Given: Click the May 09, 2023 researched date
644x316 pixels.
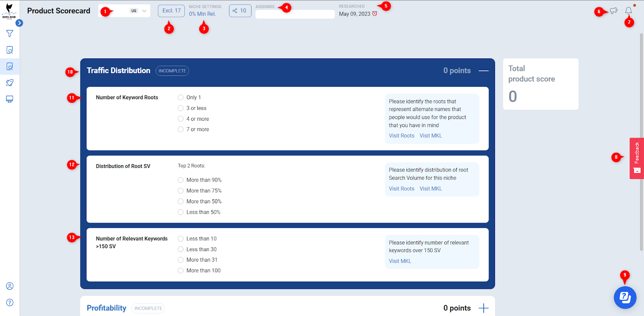Looking at the screenshot, I should coord(355,14).
